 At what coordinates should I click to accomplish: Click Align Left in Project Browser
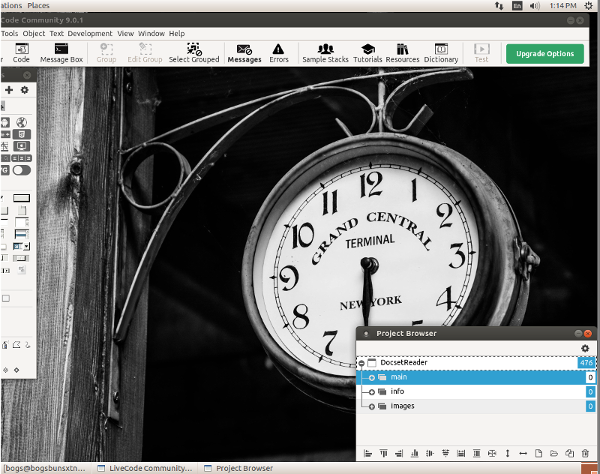368,453
